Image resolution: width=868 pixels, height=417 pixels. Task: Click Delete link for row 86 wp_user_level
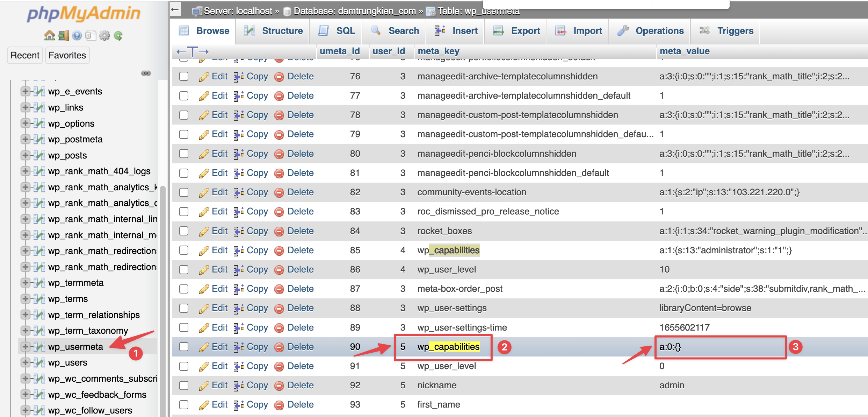click(301, 270)
